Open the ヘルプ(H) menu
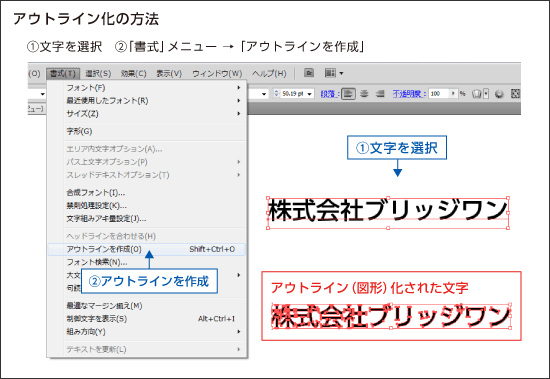This screenshot has height=379, width=550. tap(269, 73)
